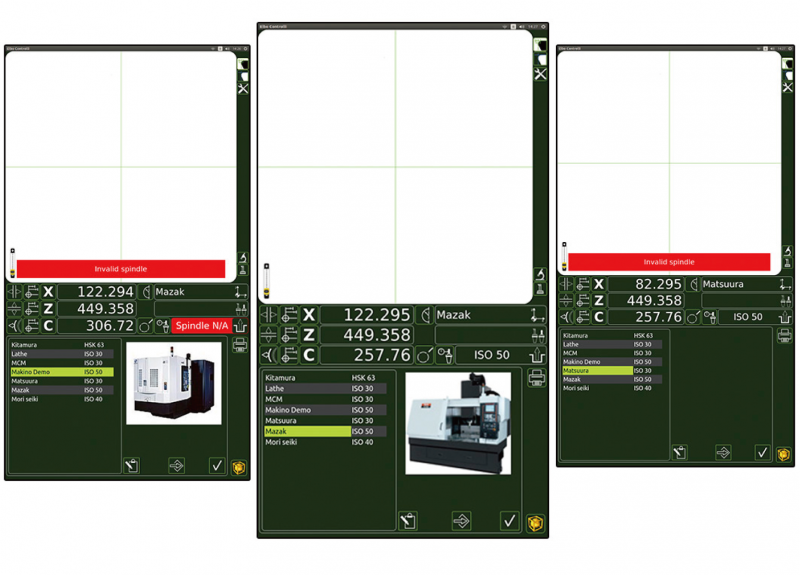This screenshot has width=800, height=575.
Task: Click the C value 306.72 in left window
Action: click(x=97, y=326)
